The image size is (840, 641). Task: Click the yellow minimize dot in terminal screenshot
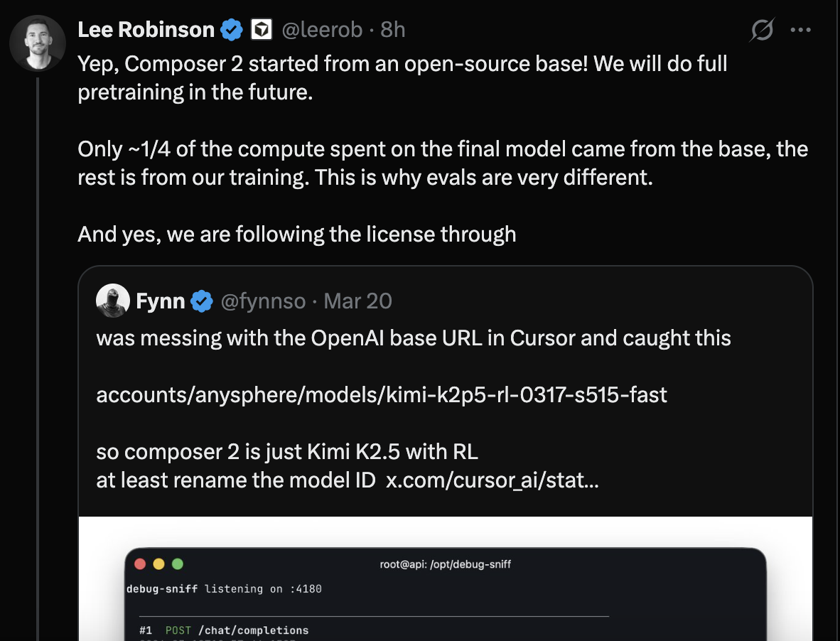158,564
